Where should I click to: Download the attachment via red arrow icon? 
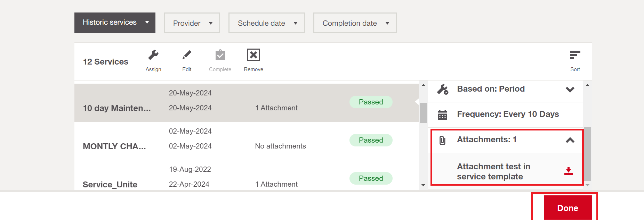(568, 171)
